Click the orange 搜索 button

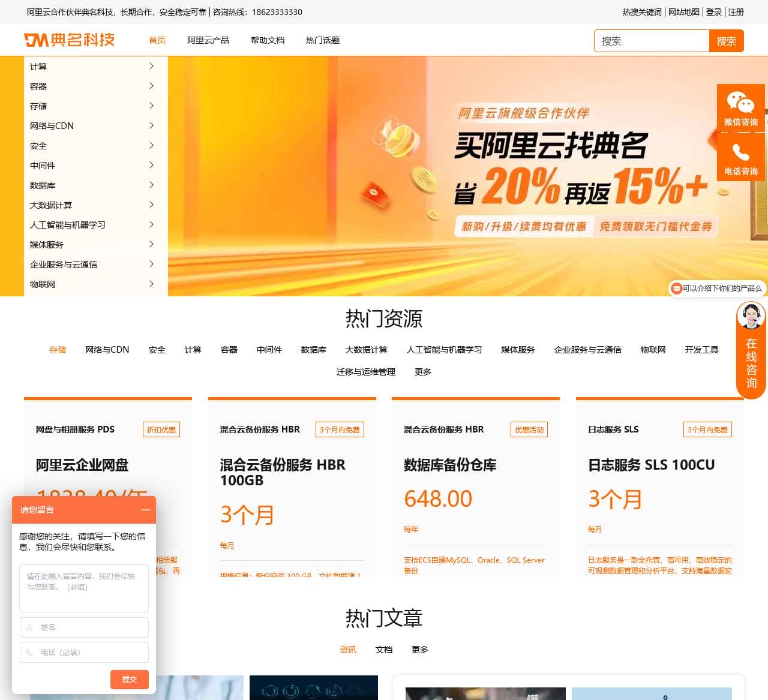(726, 41)
